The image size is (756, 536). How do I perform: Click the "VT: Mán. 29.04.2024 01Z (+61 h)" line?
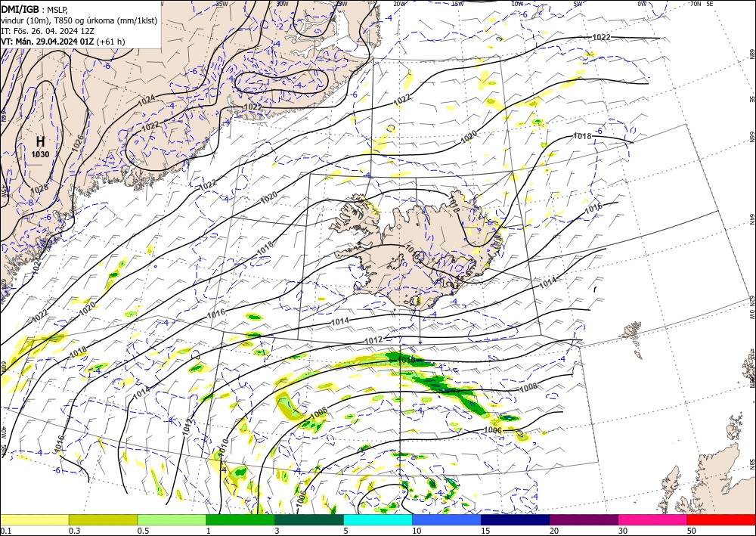[x=63, y=42]
